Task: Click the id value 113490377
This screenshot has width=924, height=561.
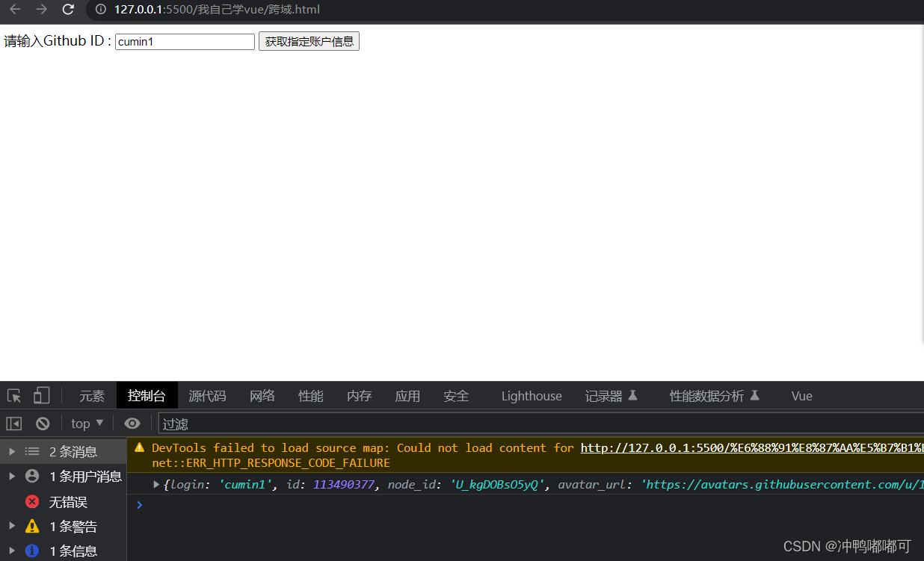Action: [x=343, y=485]
